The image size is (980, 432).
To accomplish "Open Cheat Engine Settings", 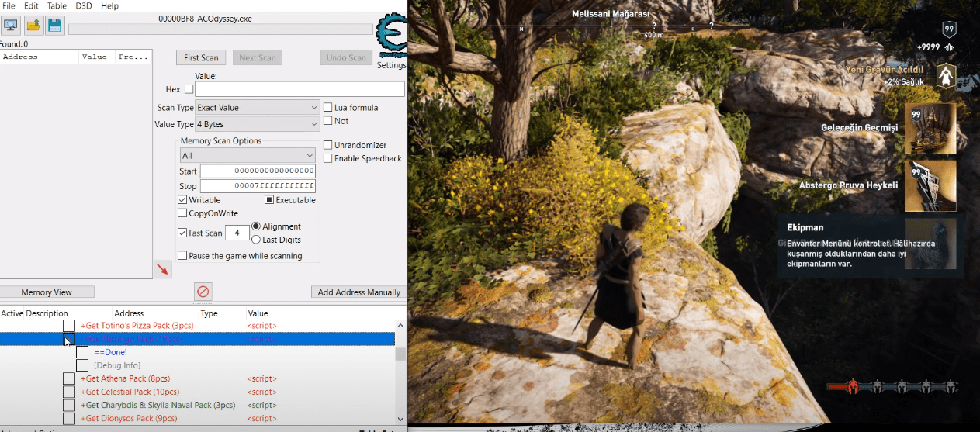I will 391,66.
